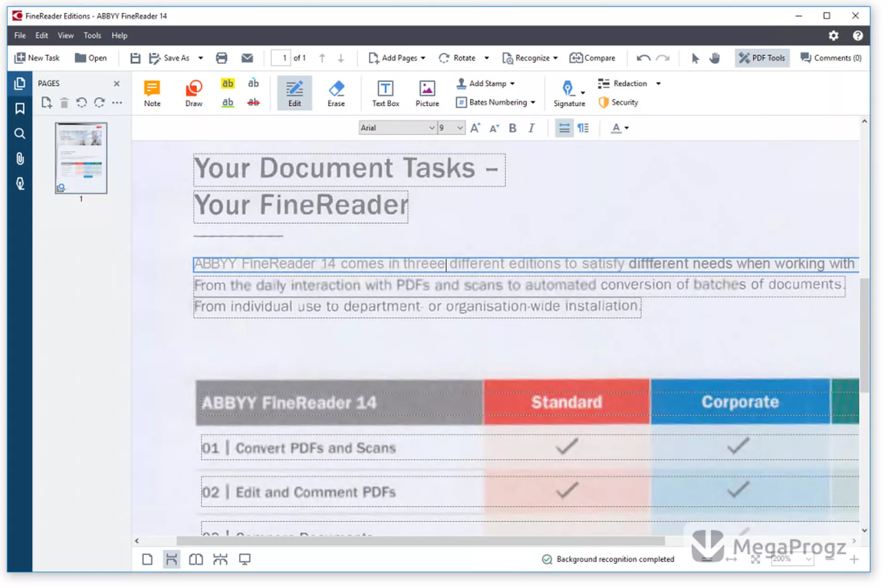Choose the insert text tool
888x588 pixels.
[253, 84]
